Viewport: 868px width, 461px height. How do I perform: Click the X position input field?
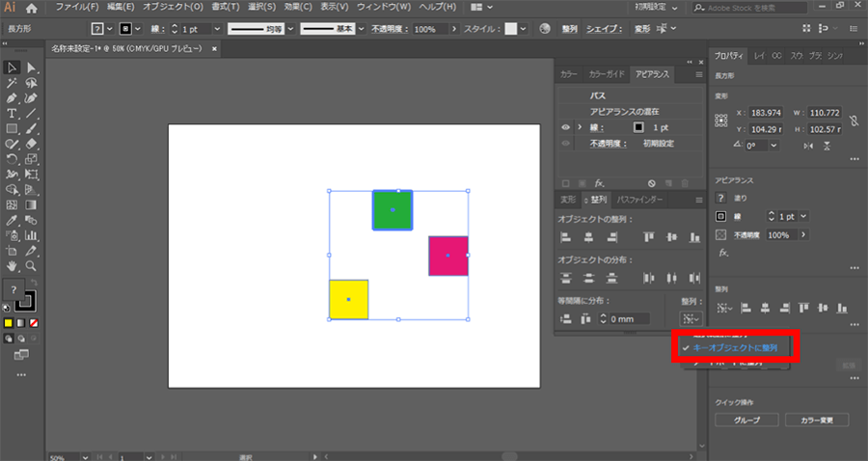(x=767, y=113)
